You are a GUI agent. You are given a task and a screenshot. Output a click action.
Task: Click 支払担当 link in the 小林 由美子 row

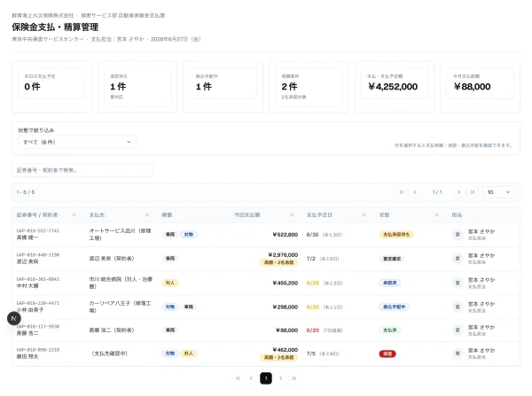tap(477, 311)
